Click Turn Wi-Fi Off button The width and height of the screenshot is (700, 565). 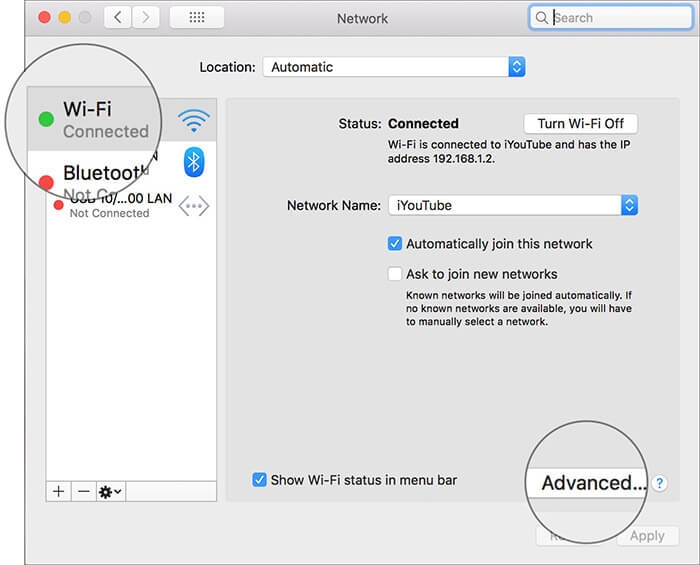click(580, 124)
